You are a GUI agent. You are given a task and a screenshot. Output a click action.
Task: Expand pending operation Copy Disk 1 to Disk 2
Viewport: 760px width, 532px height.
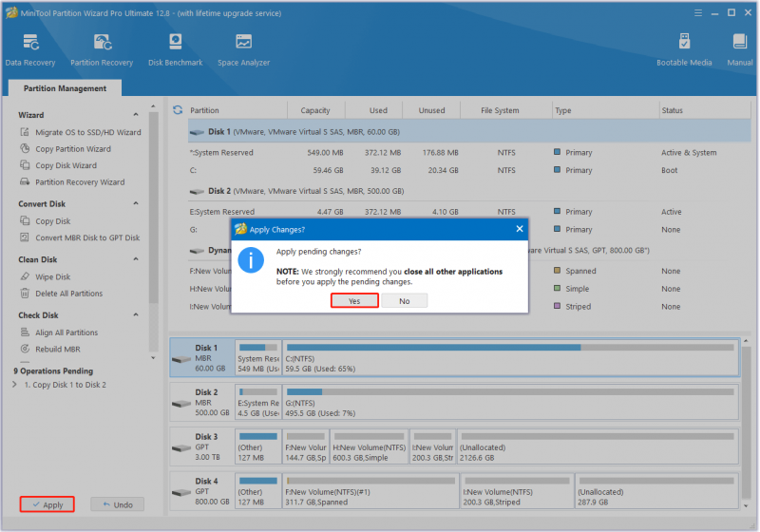click(x=14, y=384)
